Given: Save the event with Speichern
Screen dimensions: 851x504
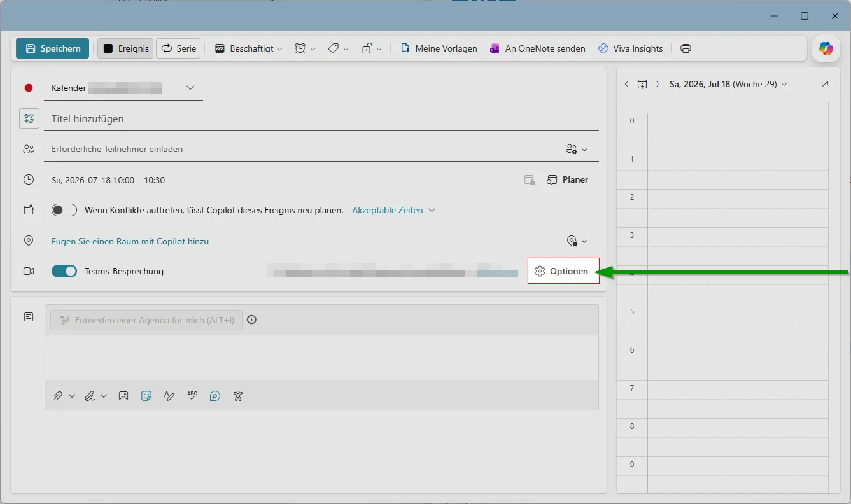Looking at the screenshot, I should click(52, 48).
